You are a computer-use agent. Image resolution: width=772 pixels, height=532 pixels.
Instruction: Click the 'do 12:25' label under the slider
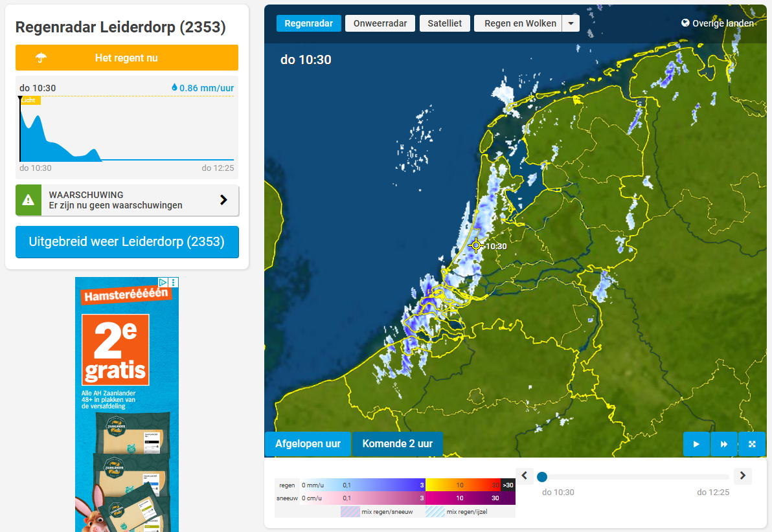click(713, 492)
